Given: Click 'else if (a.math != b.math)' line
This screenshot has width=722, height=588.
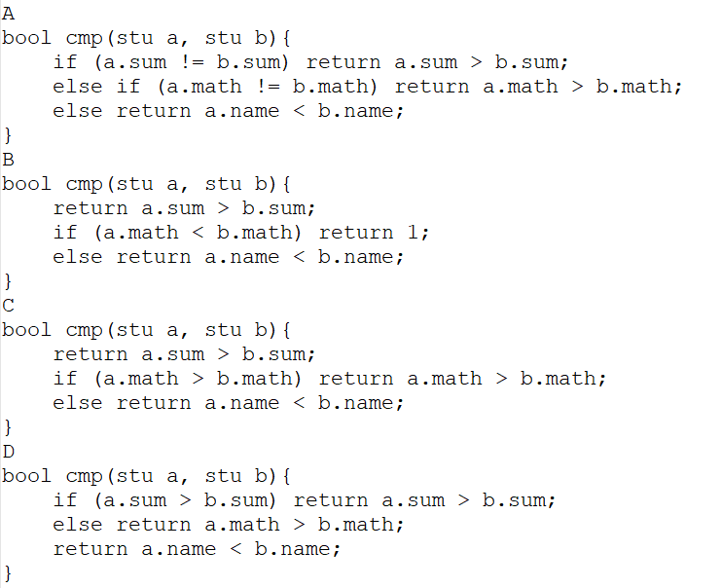Looking at the screenshot, I should [x=368, y=87].
